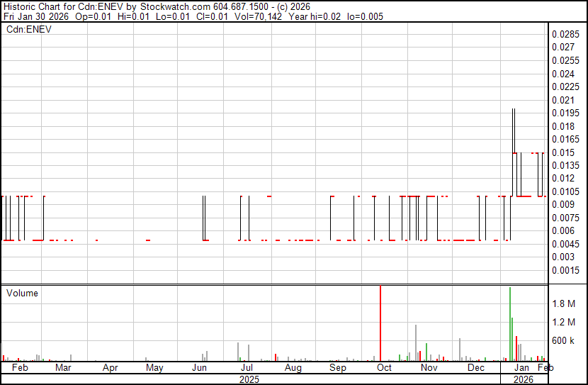
Task: Click the 0.015 price axis label
Action: [563, 152]
